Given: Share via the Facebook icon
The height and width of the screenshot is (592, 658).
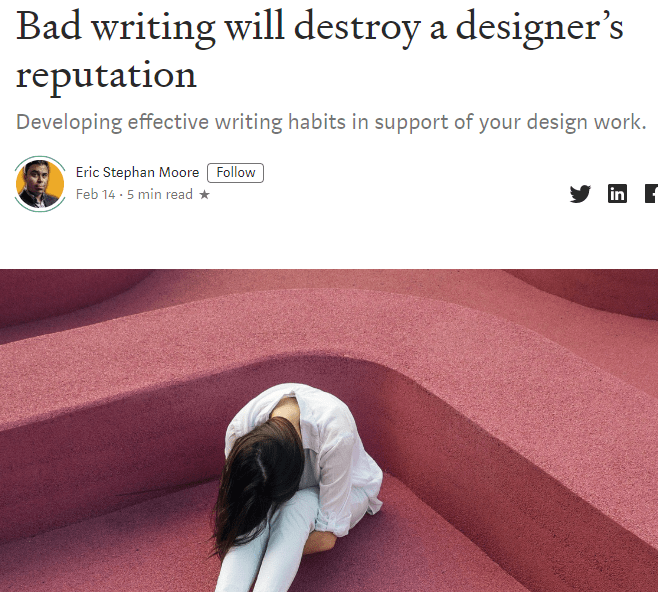Looking at the screenshot, I should click(651, 194).
